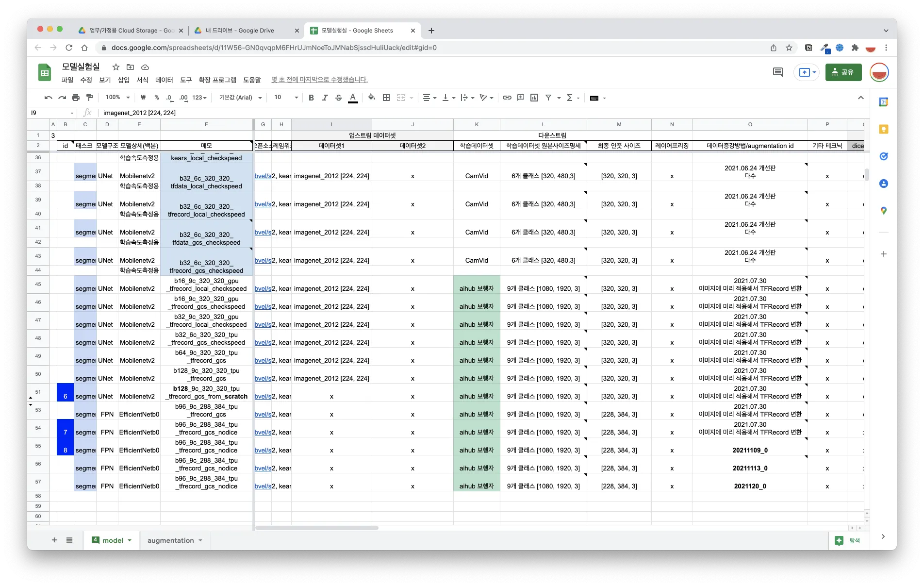This screenshot has width=924, height=586.
Task: Open Google Tasks side panel
Action: tap(883, 156)
